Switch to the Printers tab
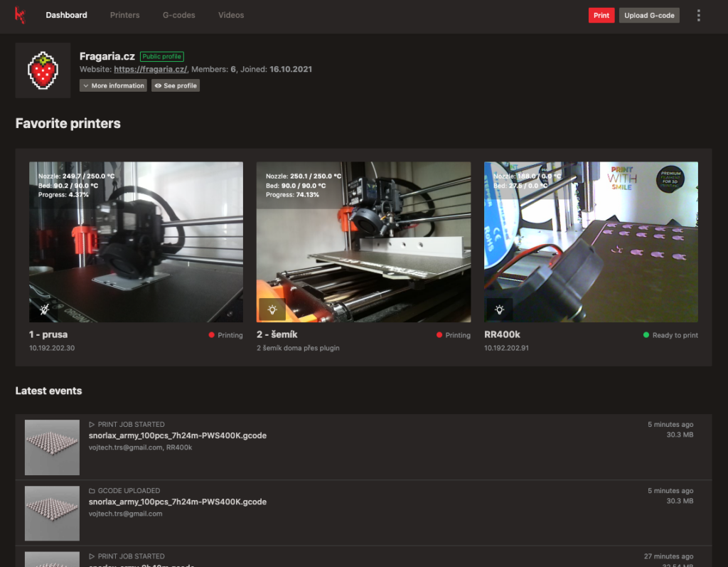Screen dimensions: 728x567 pyautogui.click(x=124, y=15)
